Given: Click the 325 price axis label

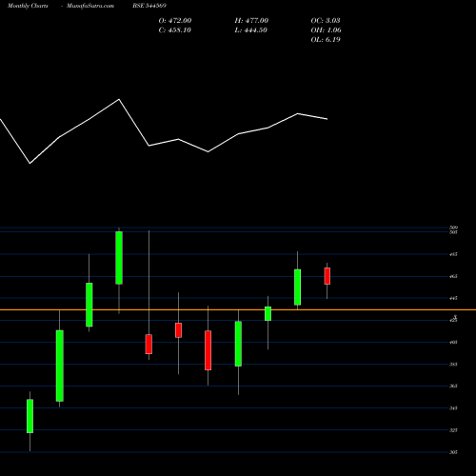Looking at the screenshot, I should pyautogui.click(x=453, y=430).
